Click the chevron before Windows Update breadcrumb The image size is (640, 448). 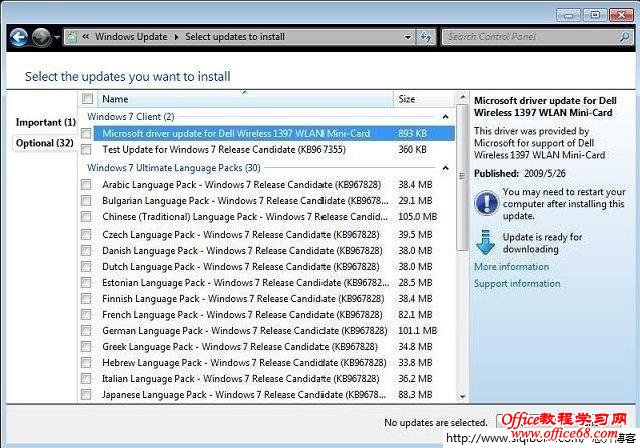(86, 37)
